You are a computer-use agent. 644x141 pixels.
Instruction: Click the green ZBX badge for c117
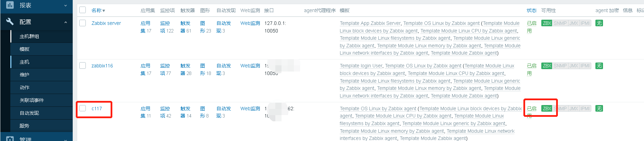point(547,109)
